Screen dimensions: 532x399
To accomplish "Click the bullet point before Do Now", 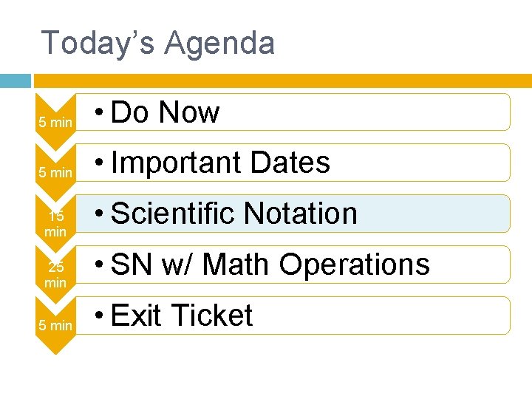I will coord(100,114).
